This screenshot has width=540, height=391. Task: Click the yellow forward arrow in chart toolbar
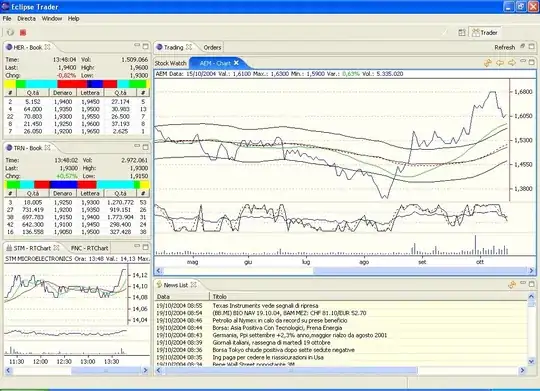click(x=512, y=63)
